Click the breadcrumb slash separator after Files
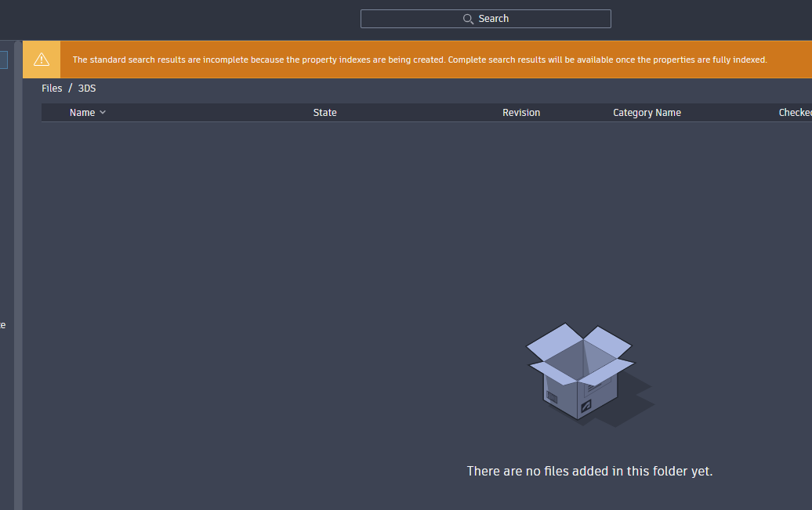Image resolution: width=812 pixels, height=510 pixels. point(68,88)
